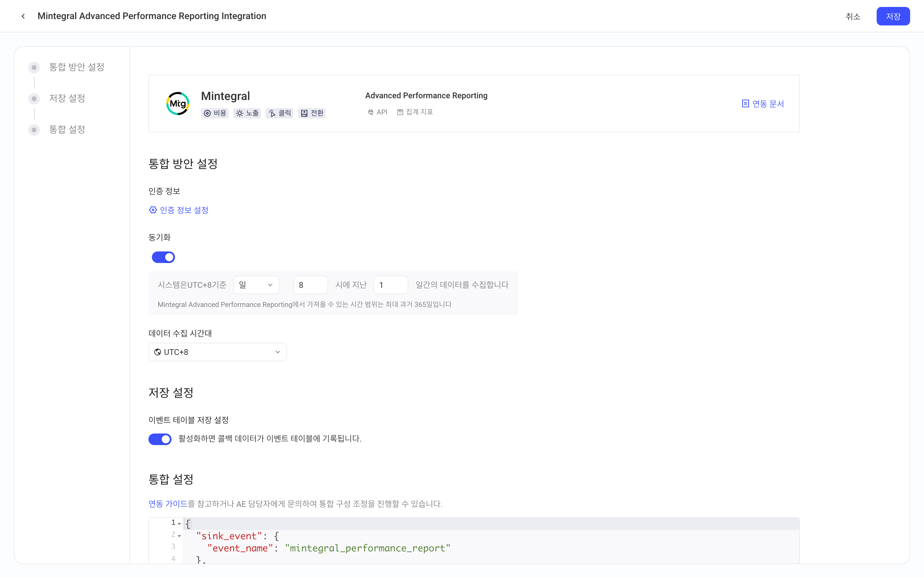Click the 연동 문서 document icon
The height and width of the screenshot is (578, 924).
[x=745, y=103]
